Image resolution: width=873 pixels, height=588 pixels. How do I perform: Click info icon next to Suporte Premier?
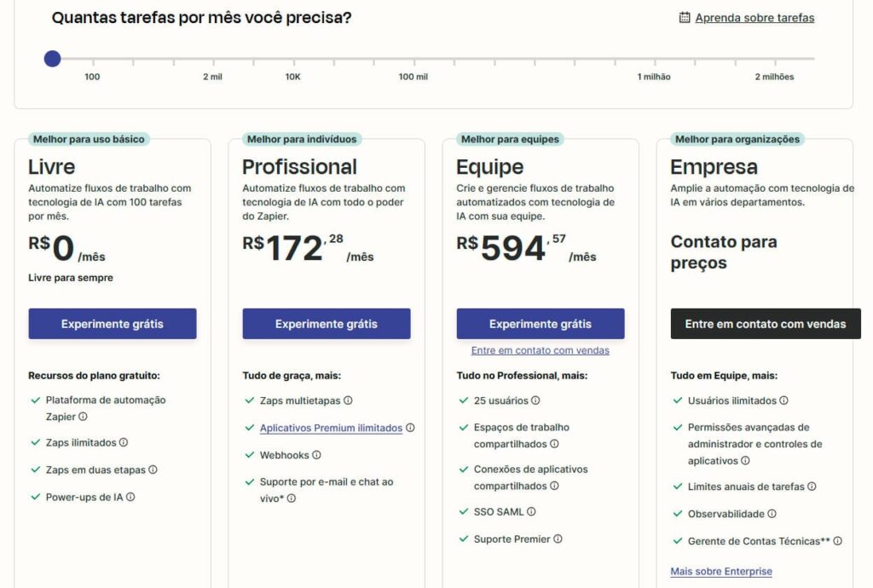pos(558,539)
